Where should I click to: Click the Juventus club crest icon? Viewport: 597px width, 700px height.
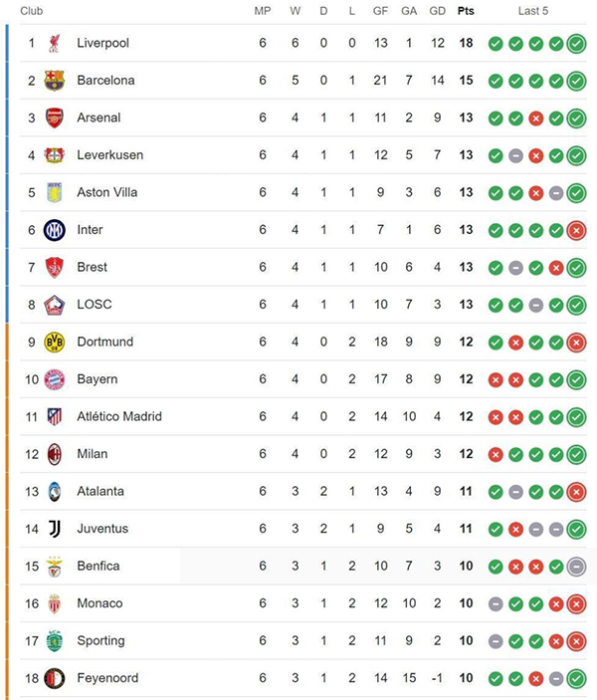click(x=54, y=529)
